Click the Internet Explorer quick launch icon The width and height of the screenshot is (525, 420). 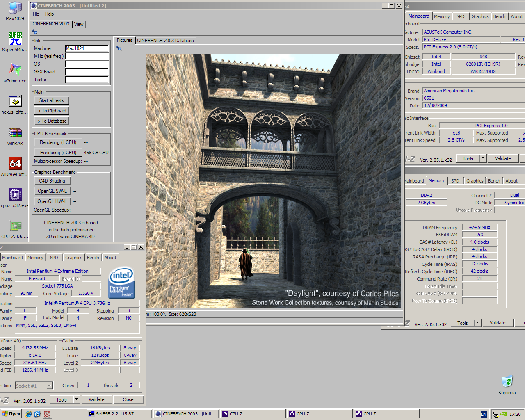[28, 414]
